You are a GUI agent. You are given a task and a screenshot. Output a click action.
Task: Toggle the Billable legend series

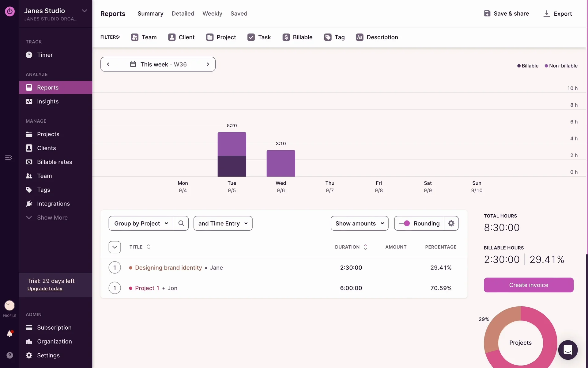(x=528, y=66)
